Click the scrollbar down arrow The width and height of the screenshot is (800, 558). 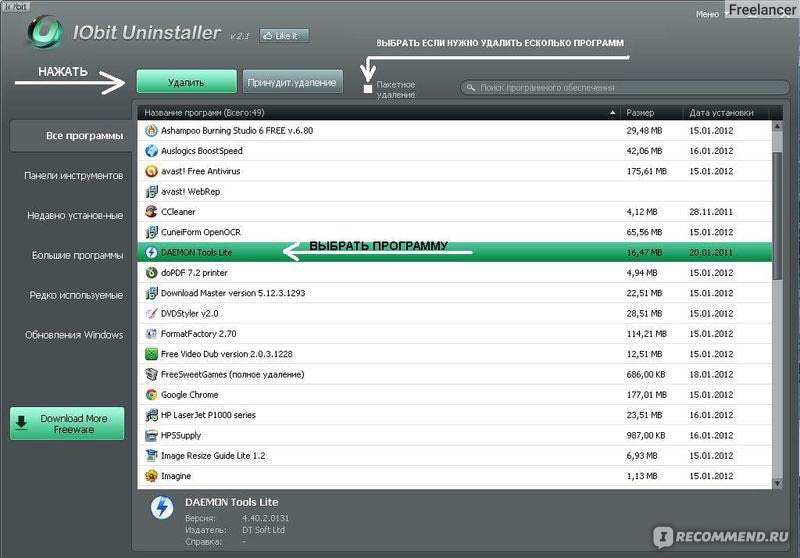point(777,483)
